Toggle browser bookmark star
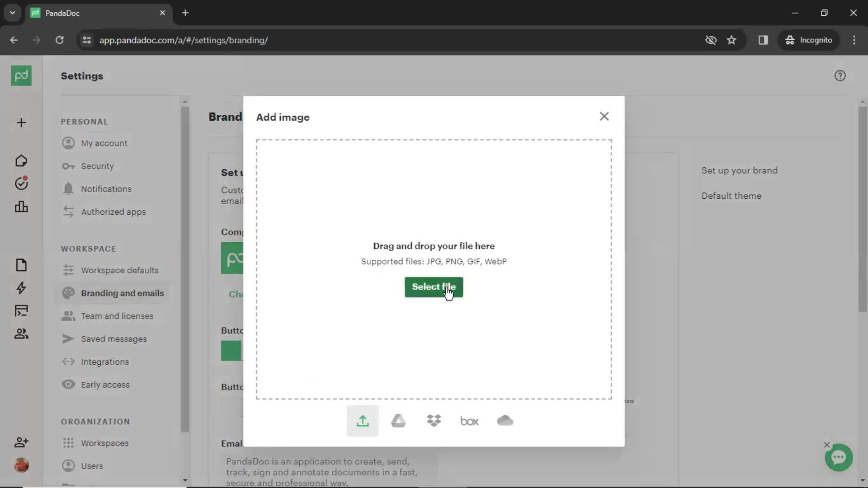 point(732,40)
